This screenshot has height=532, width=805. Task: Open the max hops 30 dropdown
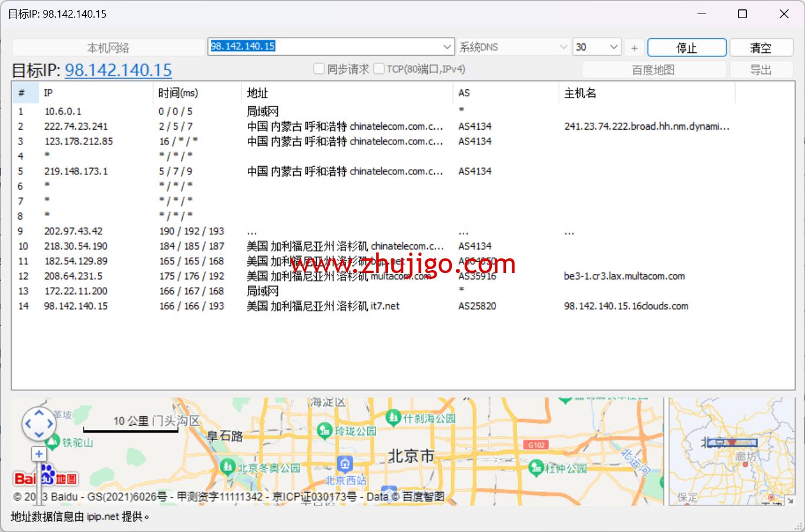[614, 47]
